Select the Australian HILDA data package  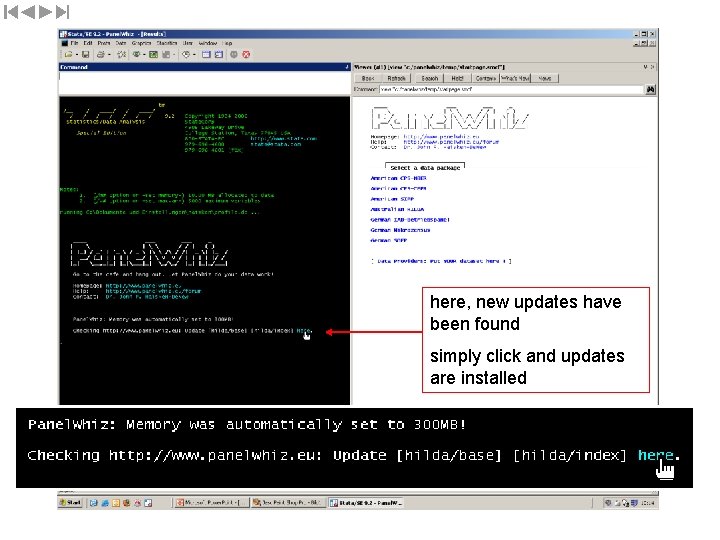[x=397, y=209]
